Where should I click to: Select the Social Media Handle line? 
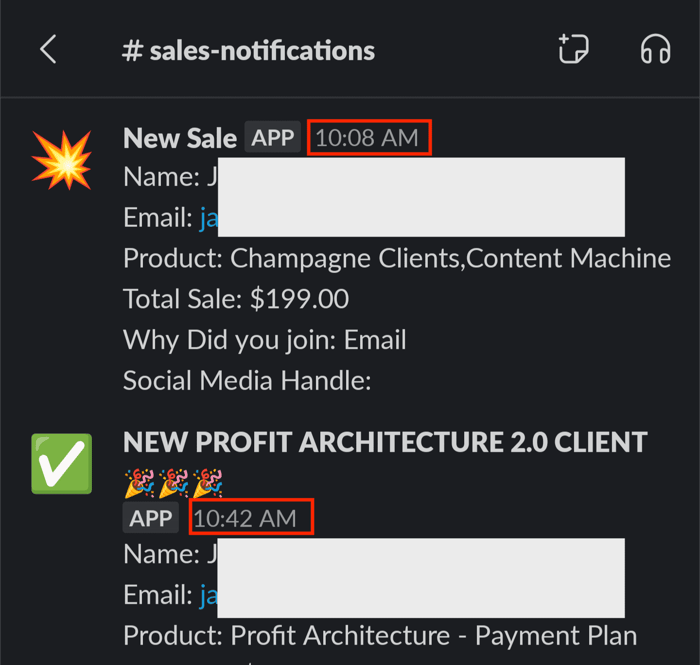(247, 381)
